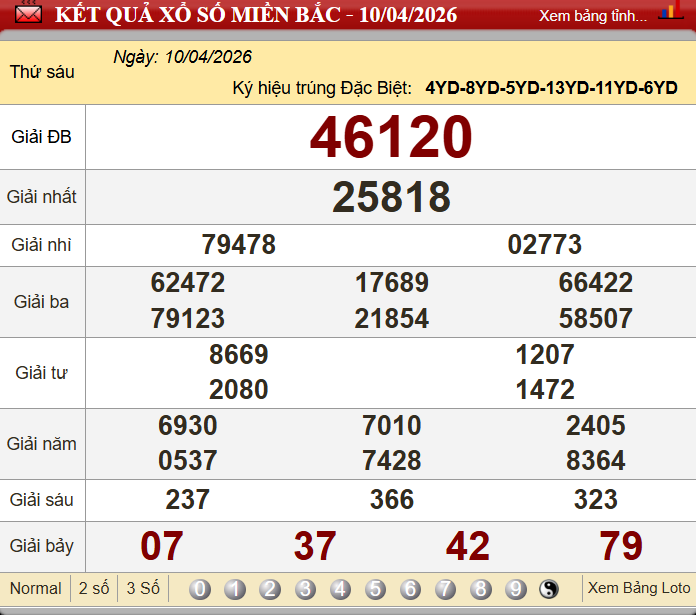Click the 'Giải ba' row label
Image resolution: width=696 pixels, height=615 pixels.
click(41, 302)
